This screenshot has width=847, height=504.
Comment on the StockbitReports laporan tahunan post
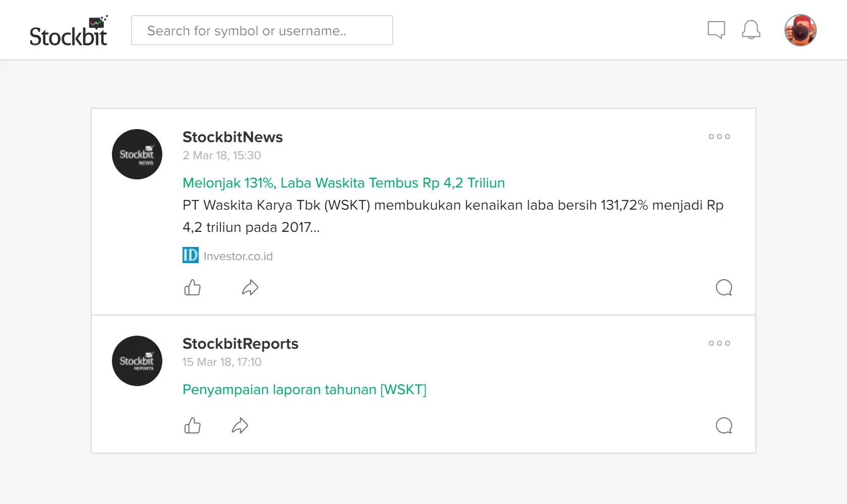pyautogui.click(x=724, y=426)
